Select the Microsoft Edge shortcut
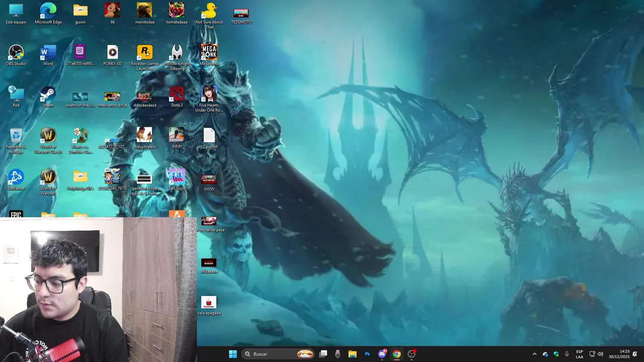644x362 pixels. (x=48, y=14)
